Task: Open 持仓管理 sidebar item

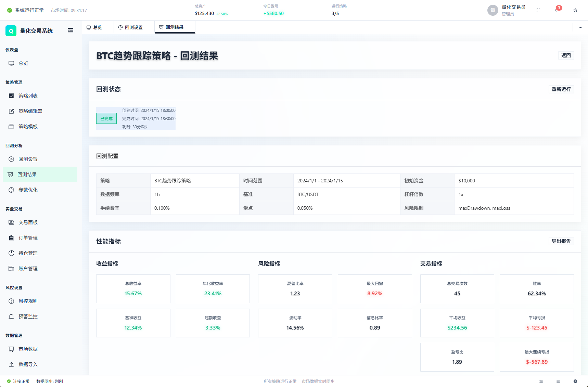Action: [40, 253]
